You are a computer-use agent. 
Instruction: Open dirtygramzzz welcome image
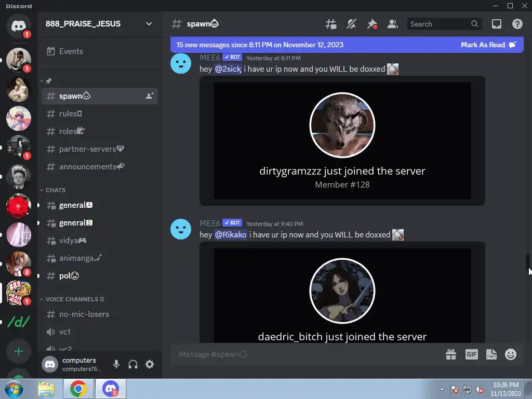click(x=342, y=141)
